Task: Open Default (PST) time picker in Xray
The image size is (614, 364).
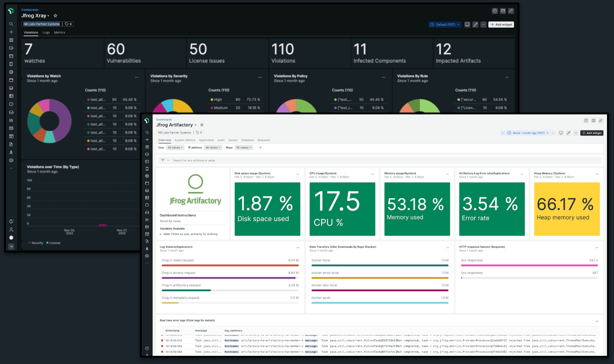Action: pos(445,25)
